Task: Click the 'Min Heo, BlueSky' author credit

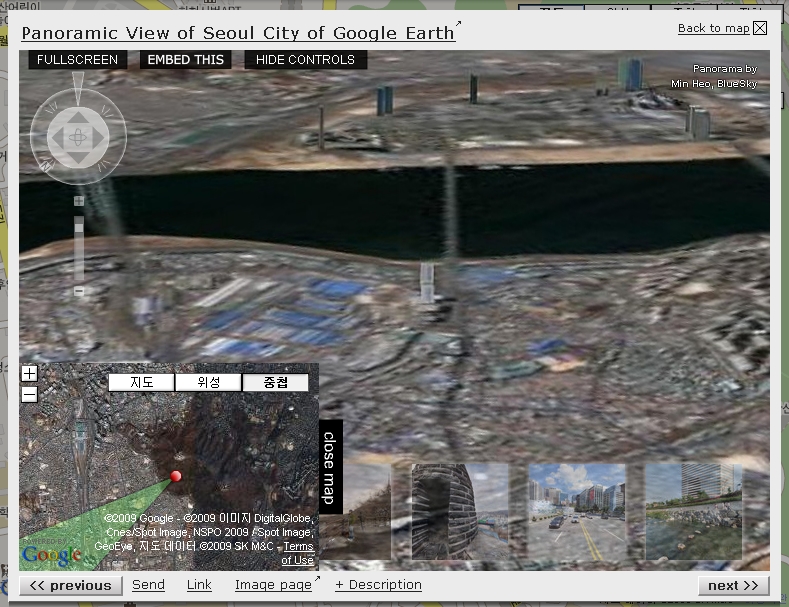Action: pos(714,84)
